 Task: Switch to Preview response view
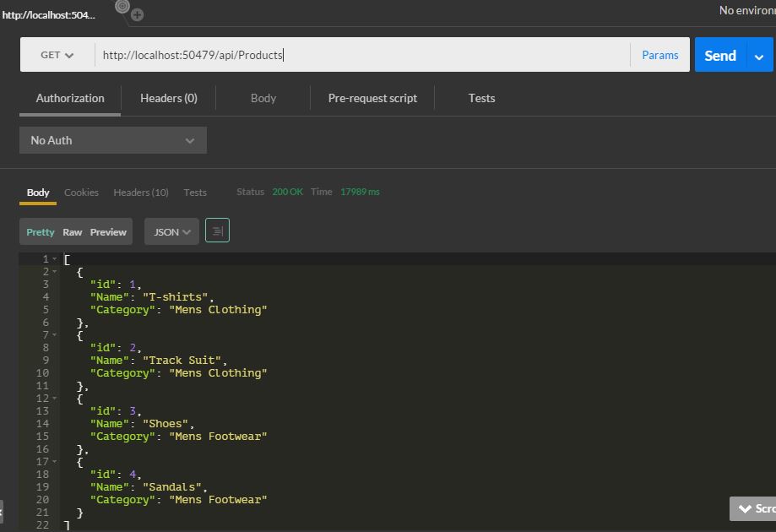tap(108, 232)
